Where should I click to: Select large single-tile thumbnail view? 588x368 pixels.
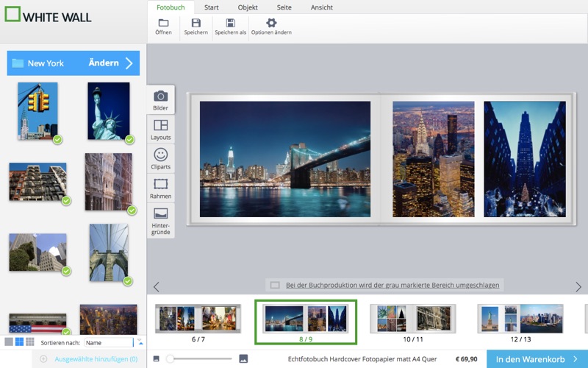(x=9, y=342)
